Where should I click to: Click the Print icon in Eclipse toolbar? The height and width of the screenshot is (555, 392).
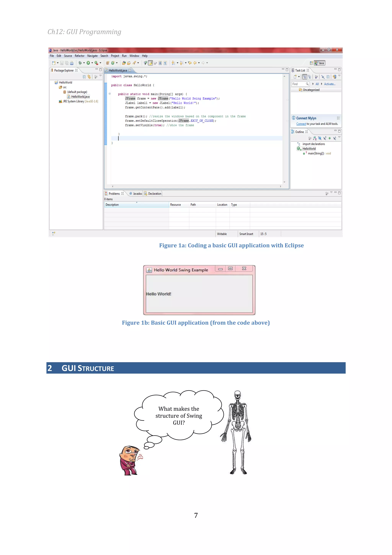(x=72, y=63)
